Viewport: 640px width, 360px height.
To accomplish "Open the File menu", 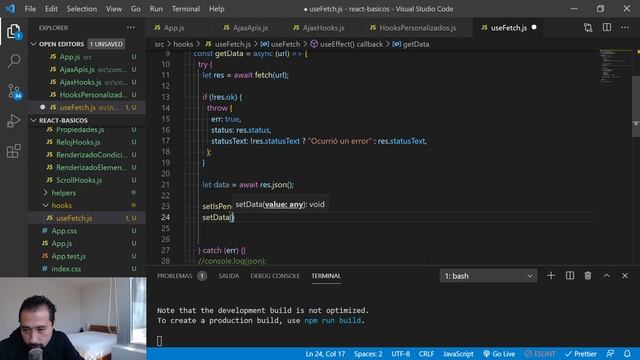I will (x=30, y=9).
